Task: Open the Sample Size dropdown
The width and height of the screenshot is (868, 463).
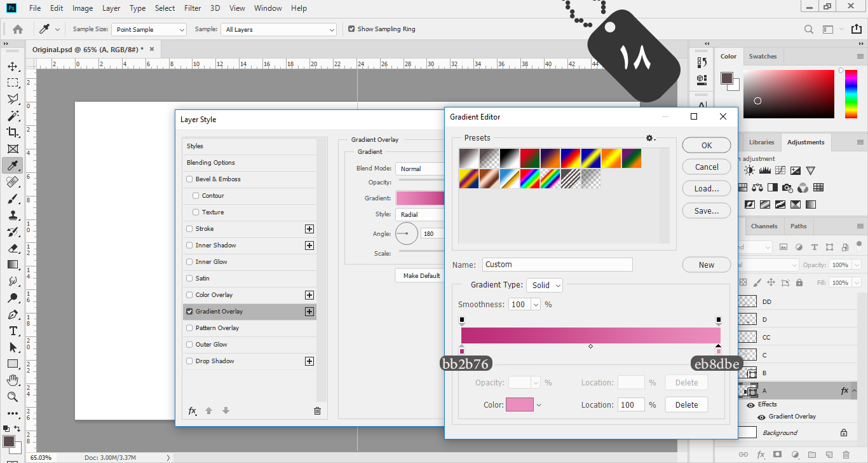Action: [x=149, y=29]
